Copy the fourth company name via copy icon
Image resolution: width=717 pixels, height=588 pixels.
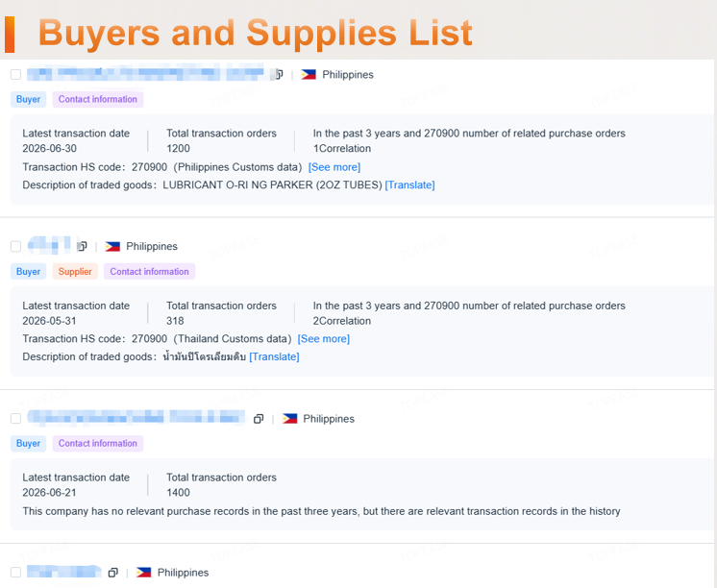click(113, 573)
